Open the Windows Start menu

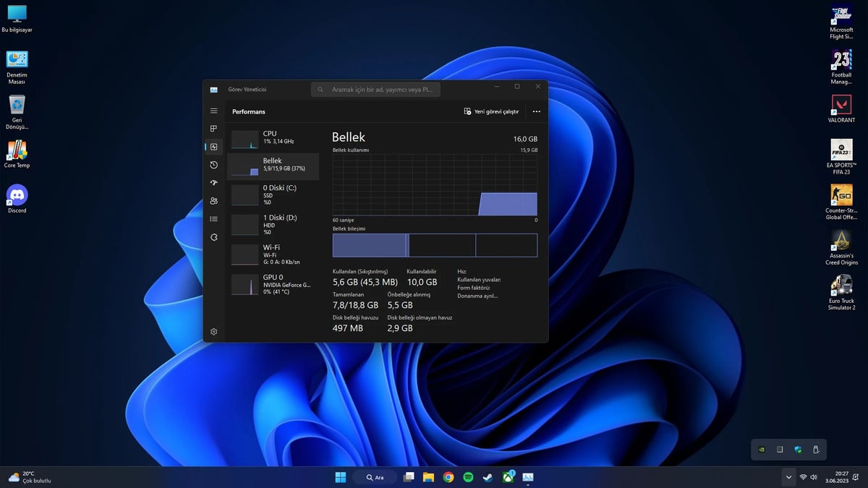click(x=340, y=477)
